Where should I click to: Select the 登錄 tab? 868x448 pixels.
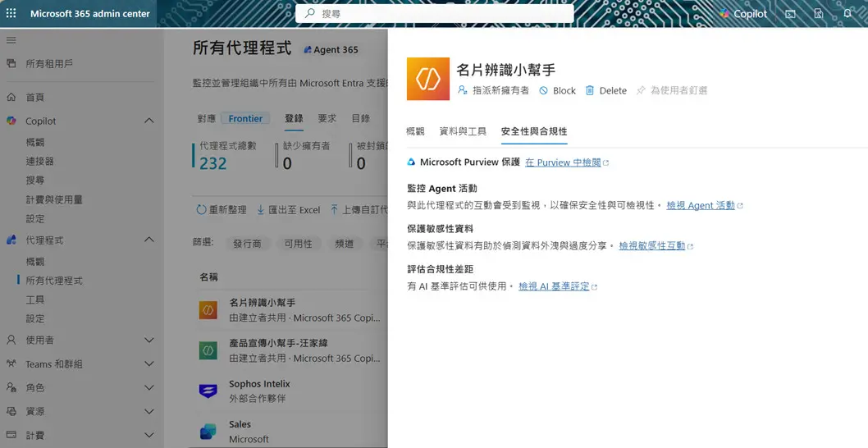click(294, 118)
